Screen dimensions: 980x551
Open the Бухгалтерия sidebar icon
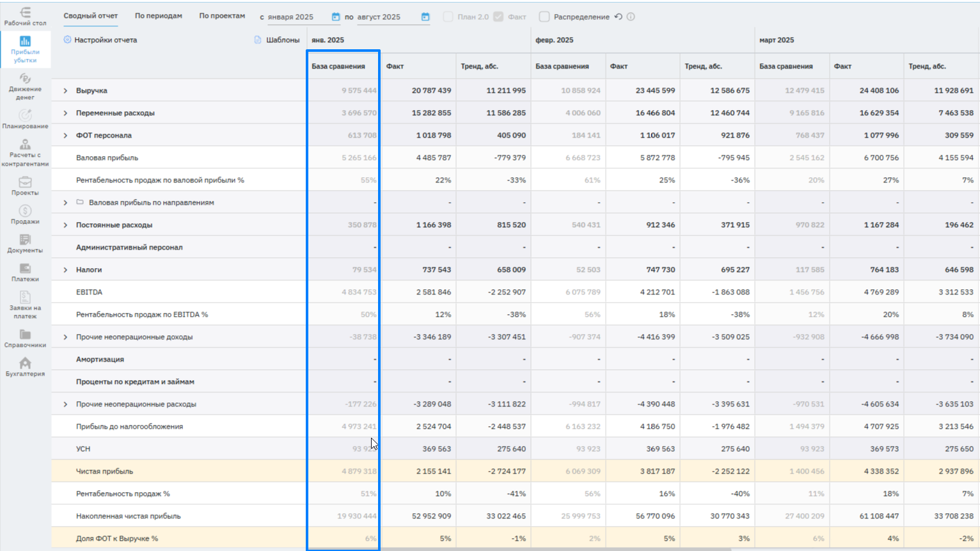click(25, 363)
